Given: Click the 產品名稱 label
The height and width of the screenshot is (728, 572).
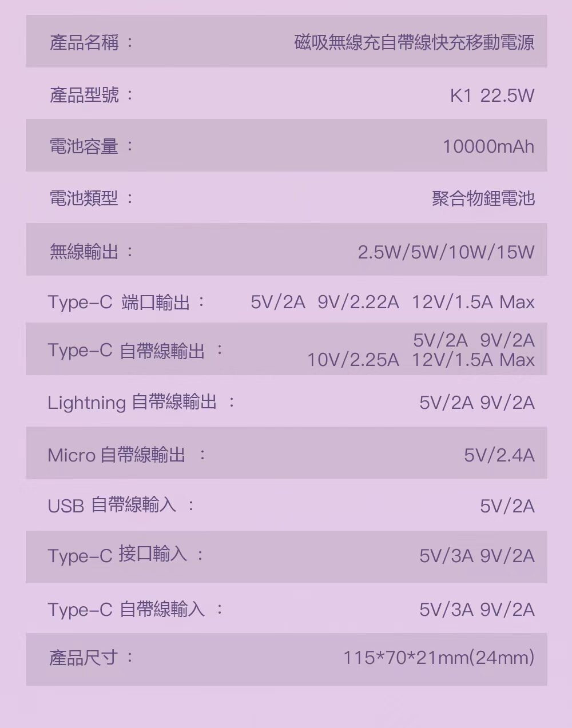Looking at the screenshot, I should 84,42.
